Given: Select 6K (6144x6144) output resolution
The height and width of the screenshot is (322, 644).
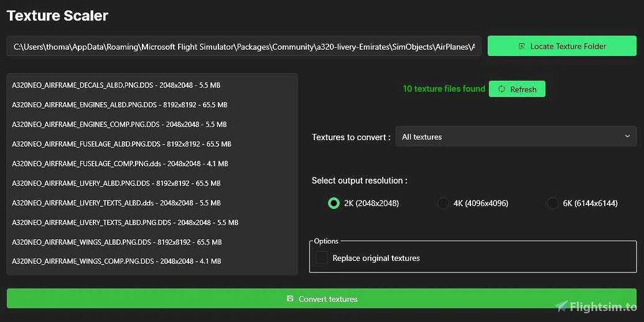Looking at the screenshot, I should pyautogui.click(x=553, y=203).
